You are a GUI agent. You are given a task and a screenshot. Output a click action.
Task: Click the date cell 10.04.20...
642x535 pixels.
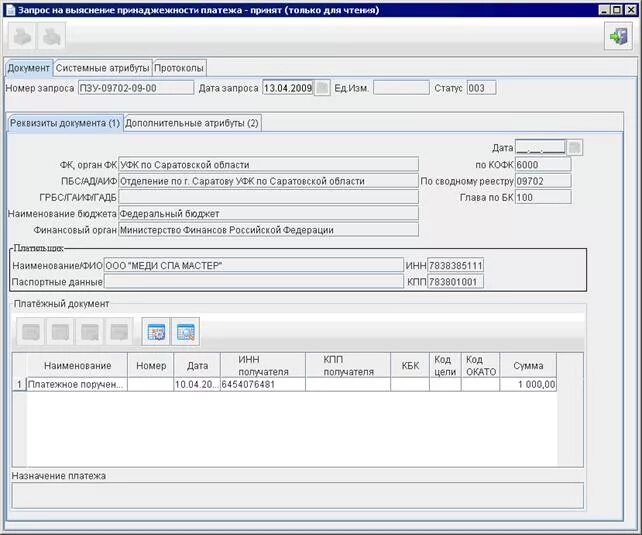click(197, 384)
